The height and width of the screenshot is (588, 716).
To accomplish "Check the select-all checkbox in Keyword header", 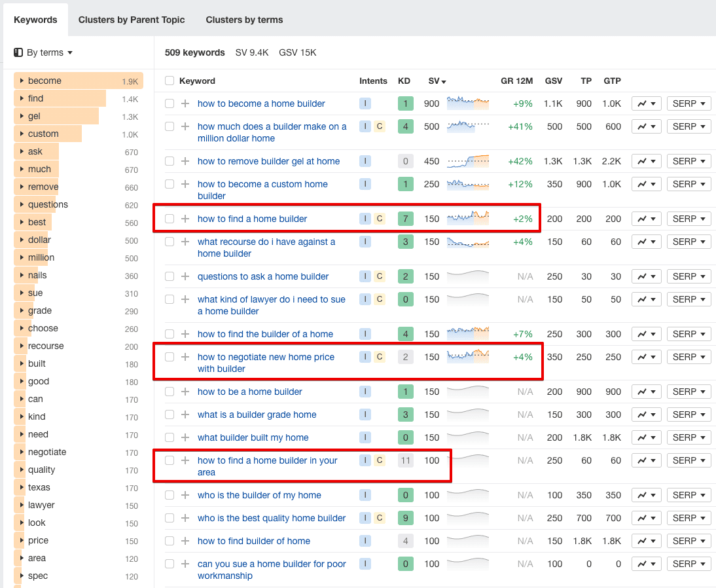I will pyautogui.click(x=170, y=81).
